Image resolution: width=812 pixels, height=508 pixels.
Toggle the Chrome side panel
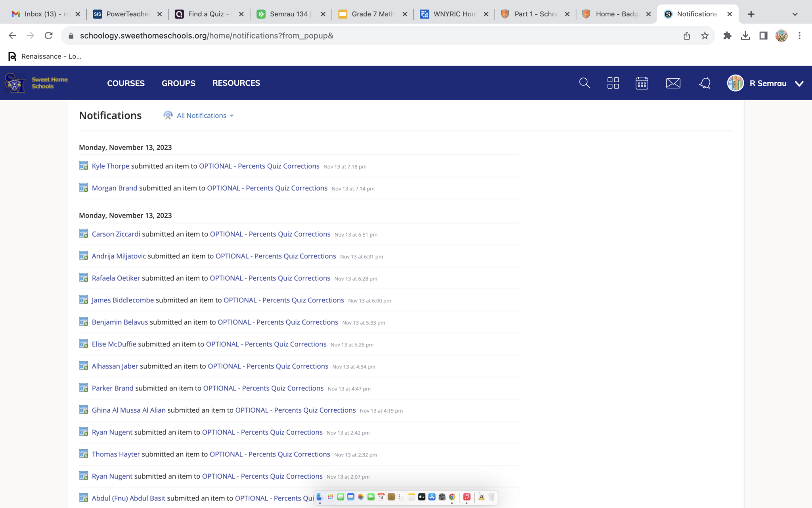point(763,36)
